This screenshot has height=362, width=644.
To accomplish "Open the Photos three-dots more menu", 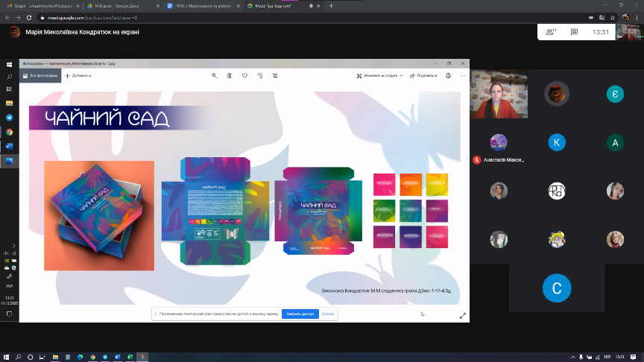I will (x=463, y=75).
